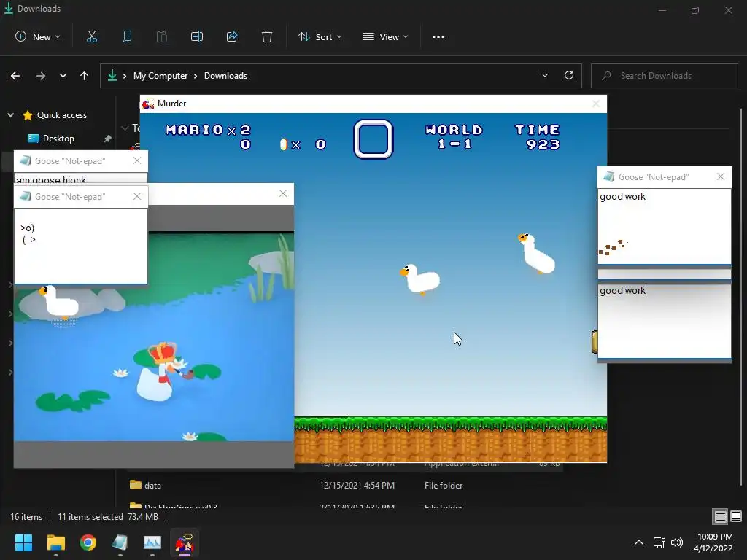Screen dimensions: 747x560
Task: Click the goose near right Not-epad
Action: tap(536, 254)
